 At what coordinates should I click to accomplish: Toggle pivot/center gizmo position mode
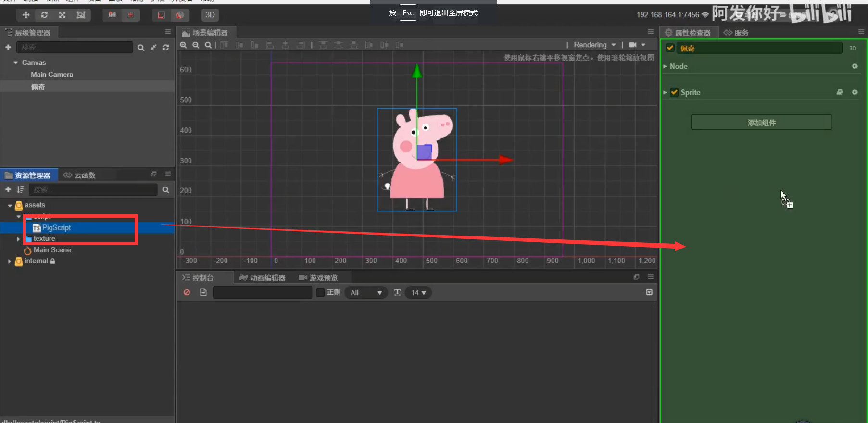click(112, 15)
